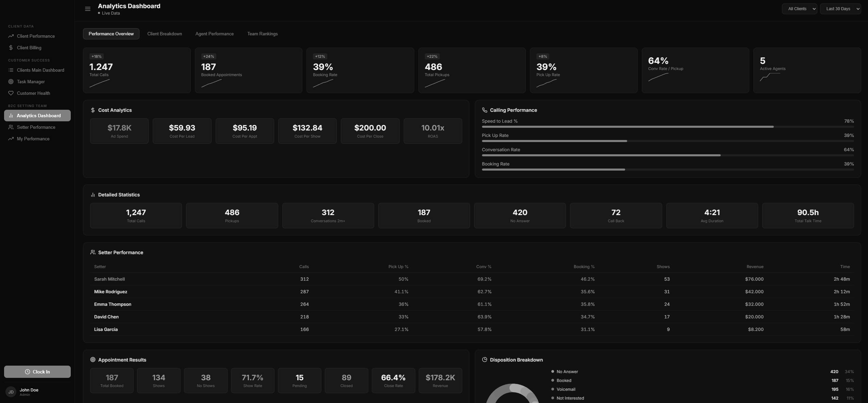Click the Appointment Results target icon
This screenshot has height=403, width=868.
(x=92, y=360)
